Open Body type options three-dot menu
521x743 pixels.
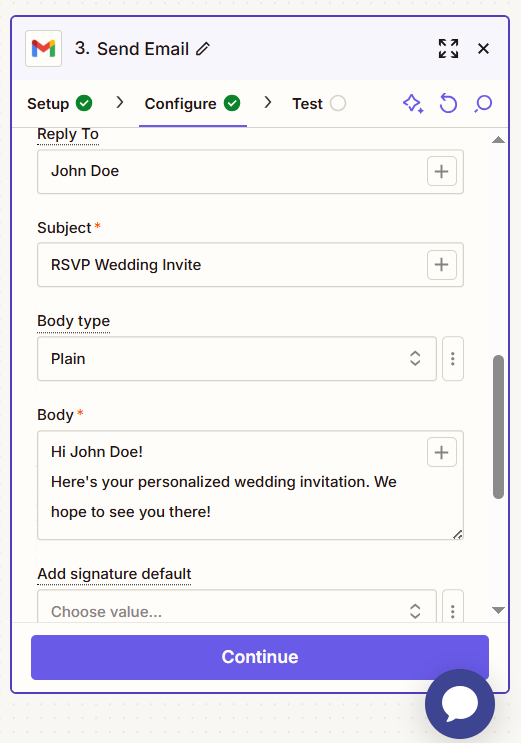[x=453, y=359]
